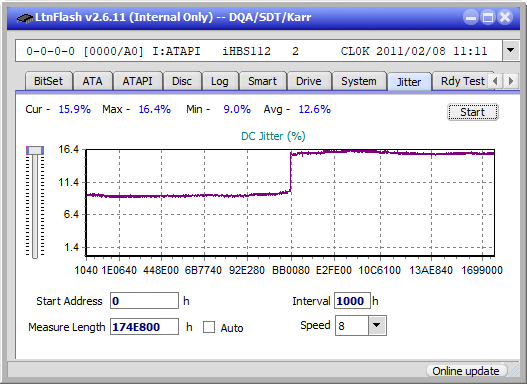Select the Disc tab
Screen dimensions: 527x384
pos(182,81)
